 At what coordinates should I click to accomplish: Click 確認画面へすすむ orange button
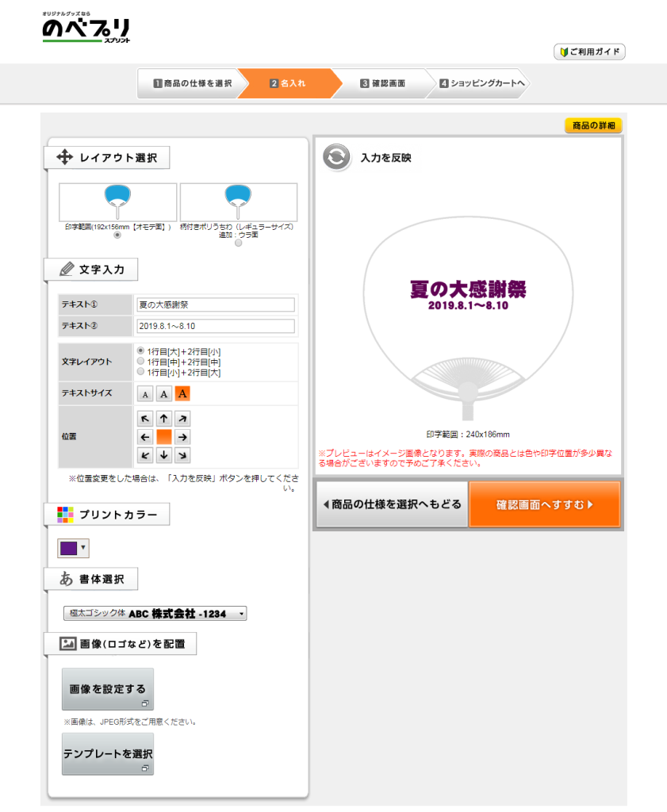pyautogui.click(x=544, y=504)
